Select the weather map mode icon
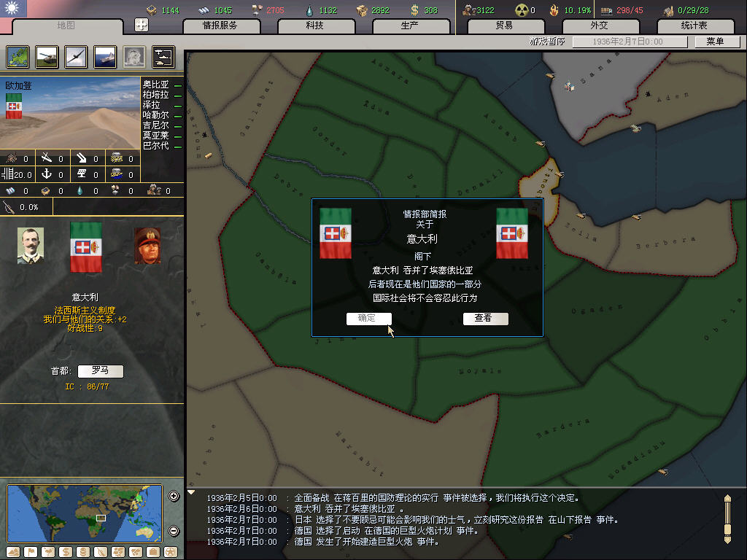Viewport: 747px width, 560px height. pyautogui.click(x=48, y=552)
